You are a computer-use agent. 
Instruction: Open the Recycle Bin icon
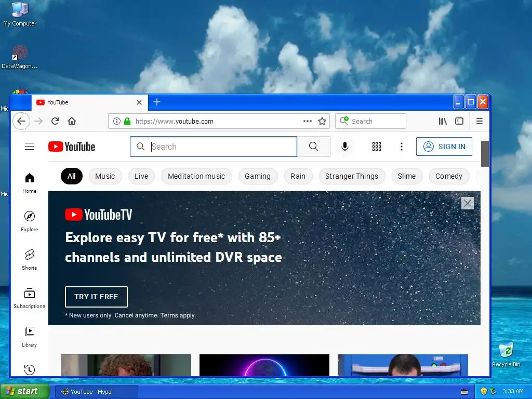[x=506, y=354]
